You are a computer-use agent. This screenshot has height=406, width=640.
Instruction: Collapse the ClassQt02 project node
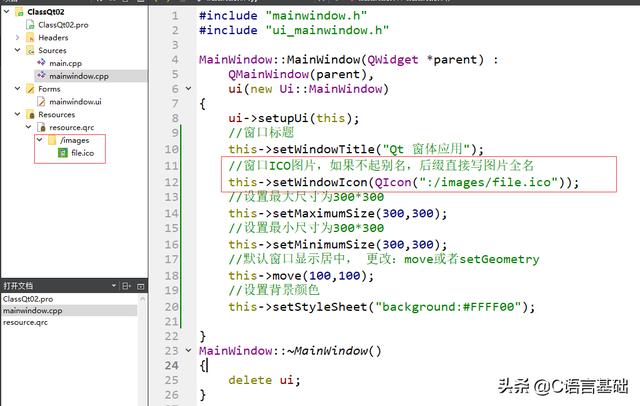(x=7, y=11)
